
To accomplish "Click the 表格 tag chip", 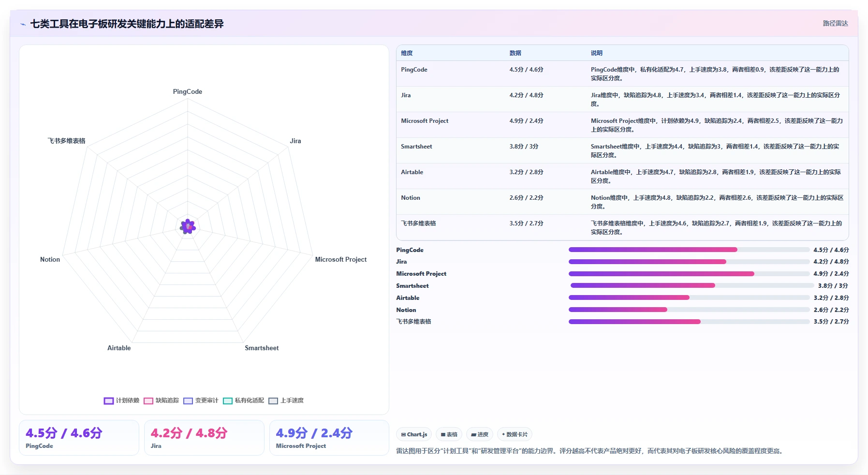I will [x=449, y=434].
